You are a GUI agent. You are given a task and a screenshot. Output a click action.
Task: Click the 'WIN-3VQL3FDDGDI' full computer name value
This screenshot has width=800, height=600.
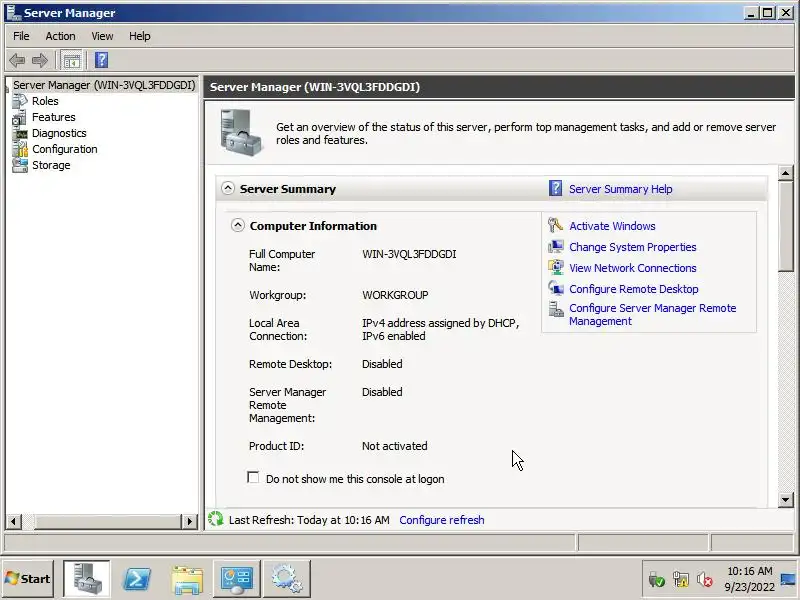click(x=409, y=254)
